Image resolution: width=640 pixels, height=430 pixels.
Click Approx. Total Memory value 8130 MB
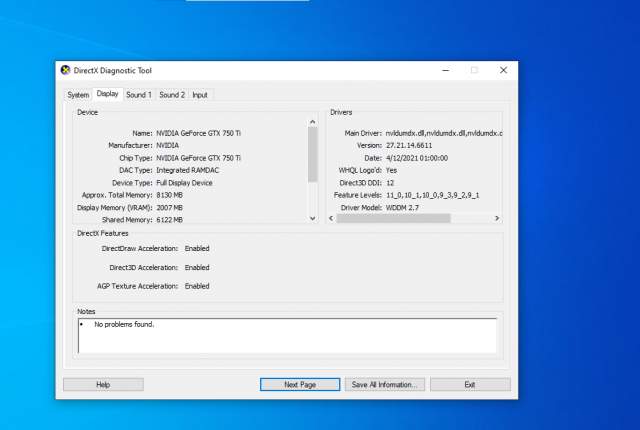169,195
